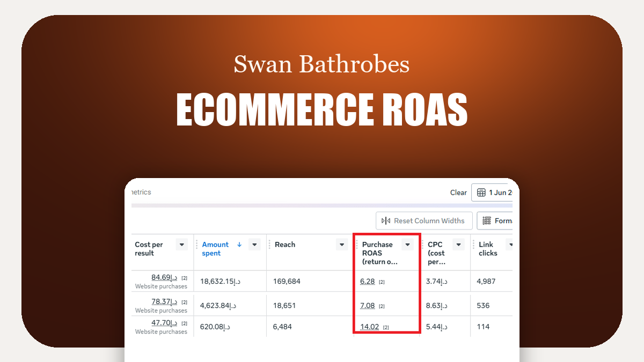Click the 7.08 Purchase ROAS value
The height and width of the screenshot is (362, 644).
click(368, 306)
